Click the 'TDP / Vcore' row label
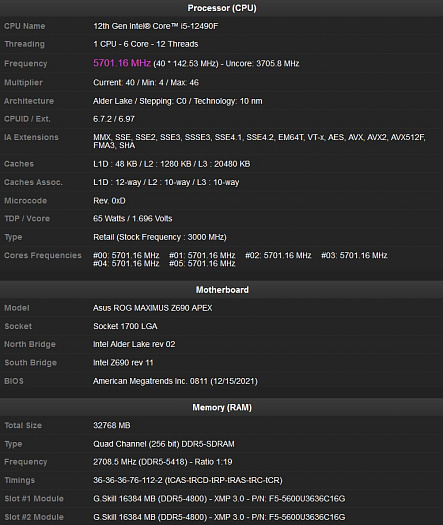This screenshot has height=525, width=443. (27, 219)
